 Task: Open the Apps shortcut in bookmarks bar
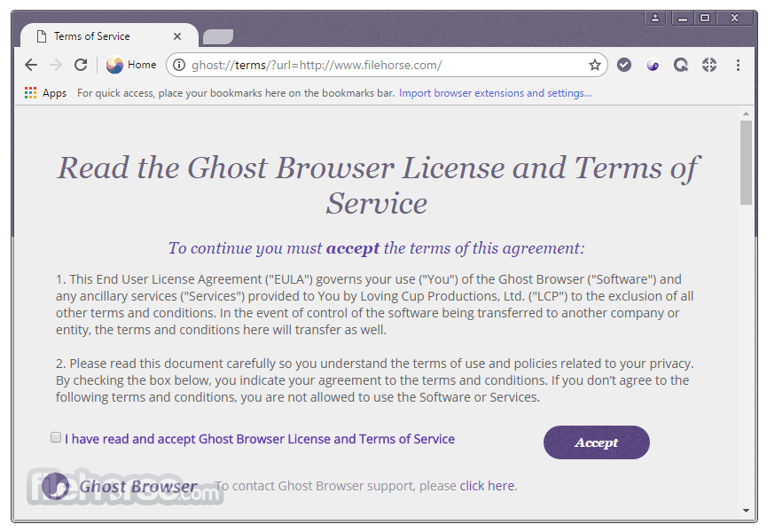click(45, 93)
